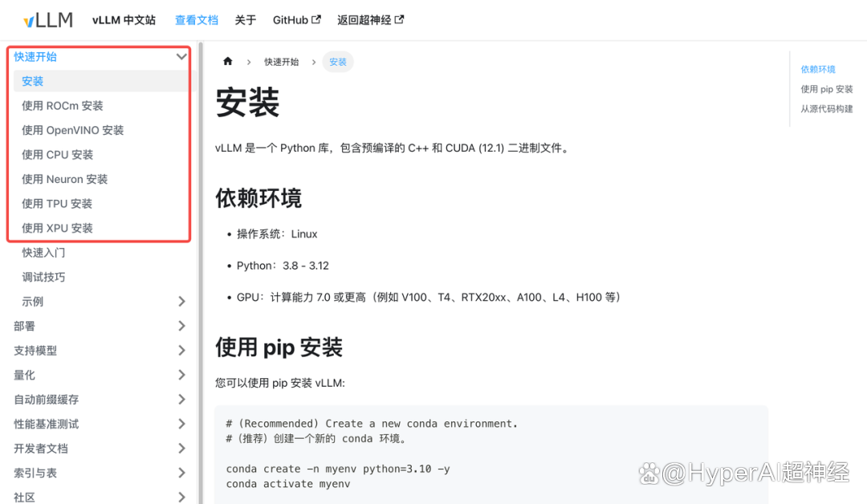Expand the 自动前缀缓存 chevron

point(181,399)
